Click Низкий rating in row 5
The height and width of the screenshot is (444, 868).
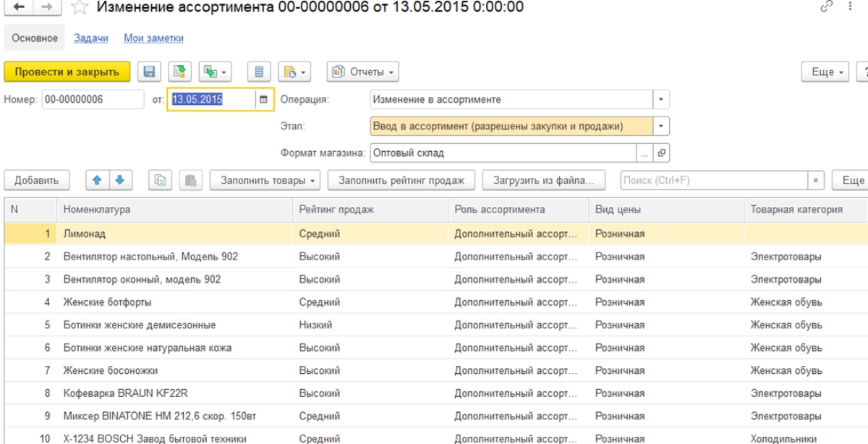(316, 325)
